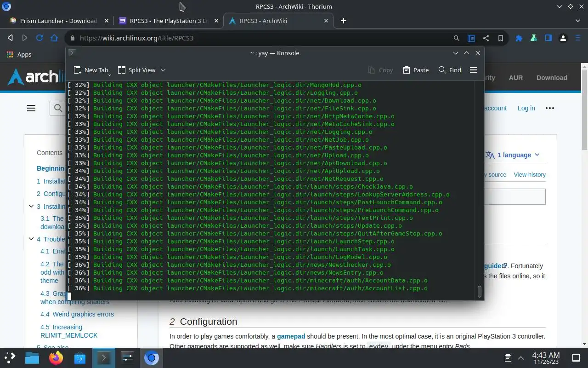Open Apps shortcut in bookmarks bar

(19, 54)
